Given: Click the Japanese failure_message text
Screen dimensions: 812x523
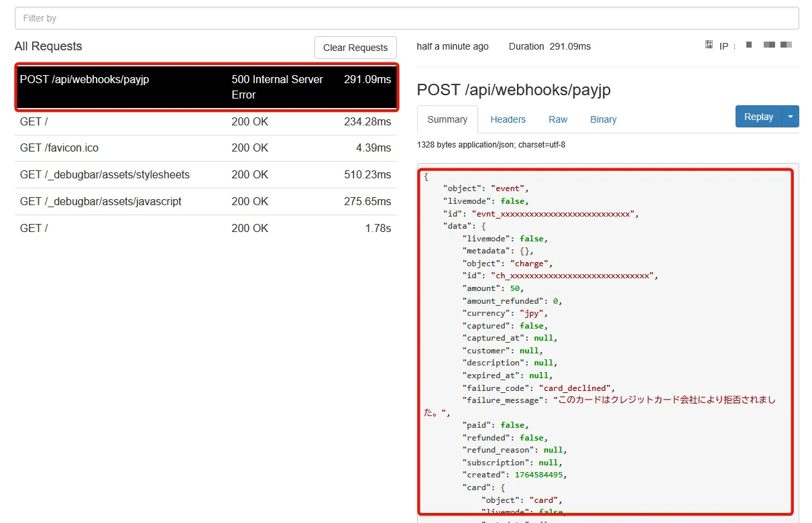Looking at the screenshot, I should [x=663, y=400].
